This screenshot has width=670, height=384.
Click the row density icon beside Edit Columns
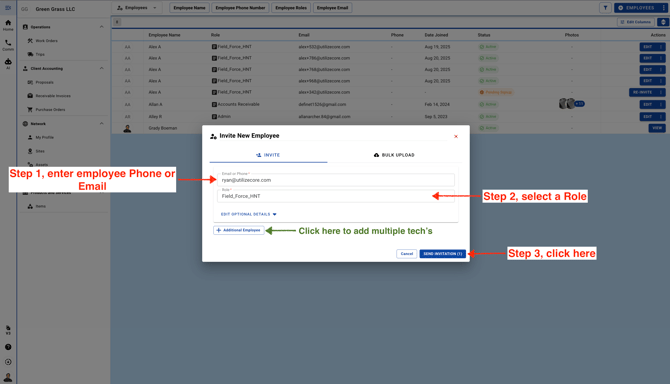[663, 22]
